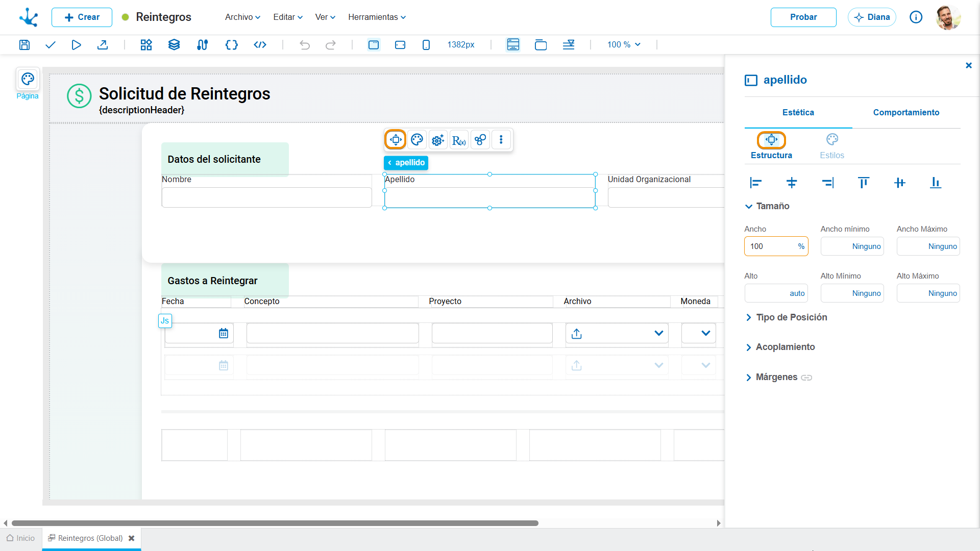The height and width of the screenshot is (551, 980).
Task: Click the undo arrow icon
Action: pyautogui.click(x=305, y=45)
